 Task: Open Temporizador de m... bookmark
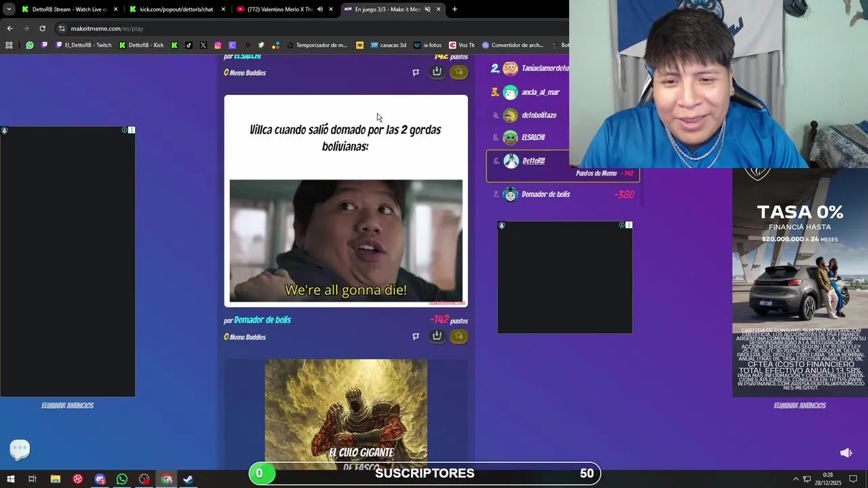pos(317,45)
